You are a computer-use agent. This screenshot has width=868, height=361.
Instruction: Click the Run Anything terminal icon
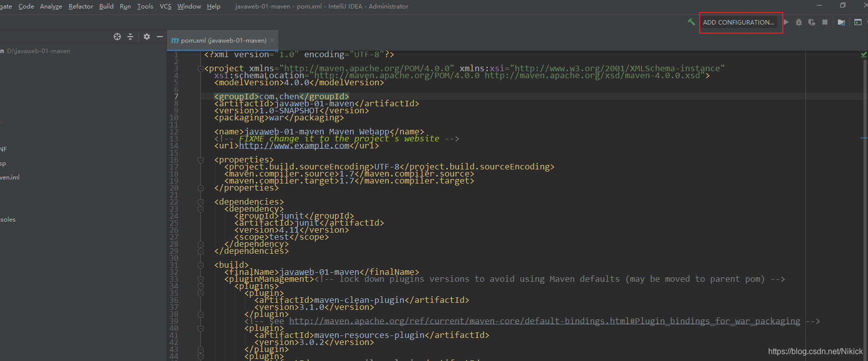click(858, 22)
